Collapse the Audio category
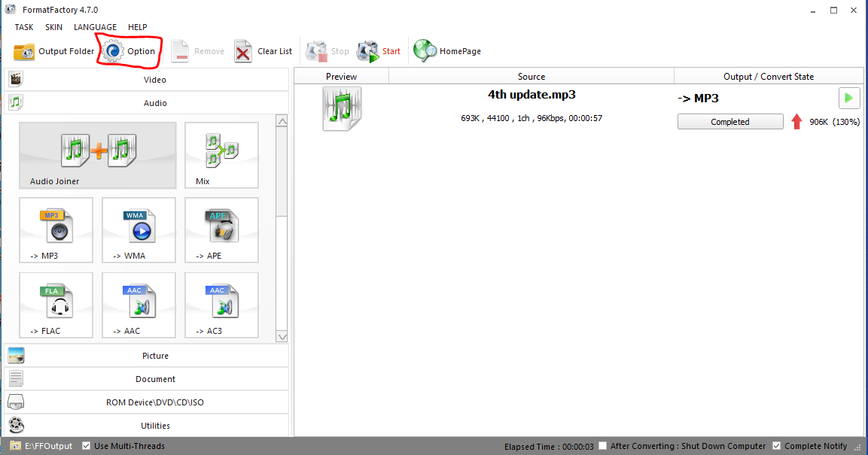This screenshot has height=455, width=868. 147,103
